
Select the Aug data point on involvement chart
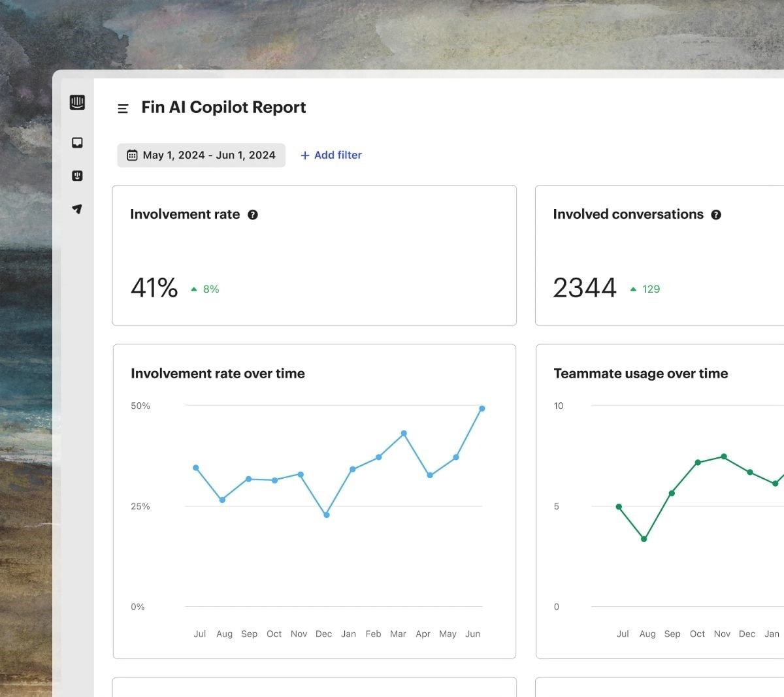point(222,500)
